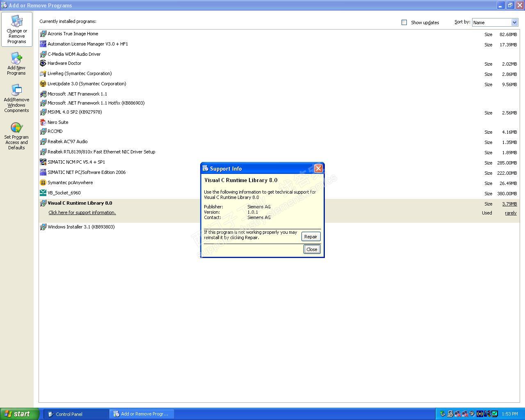Click the Acronis True Image Home icon
Image resolution: width=525 pixels, height=420 pixels.
pos(43,34)
